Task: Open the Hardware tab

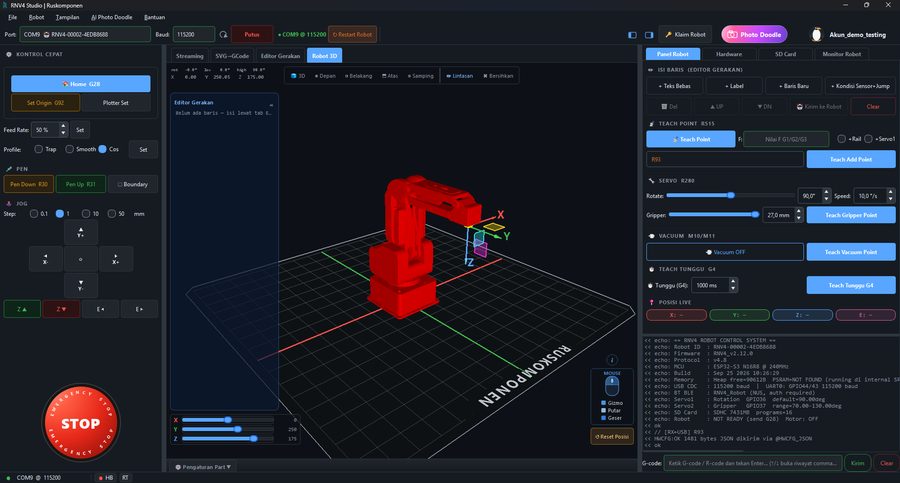Action: [x=729, y=54]
